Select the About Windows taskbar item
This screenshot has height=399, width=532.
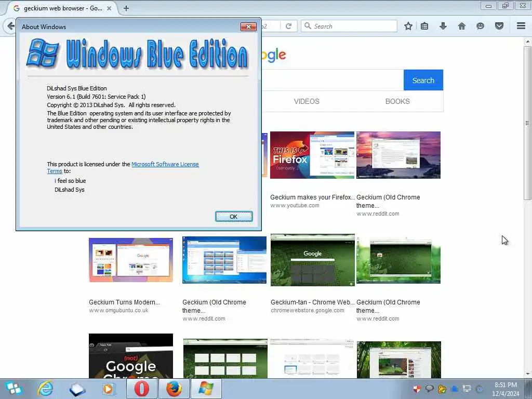coord(206,389)
